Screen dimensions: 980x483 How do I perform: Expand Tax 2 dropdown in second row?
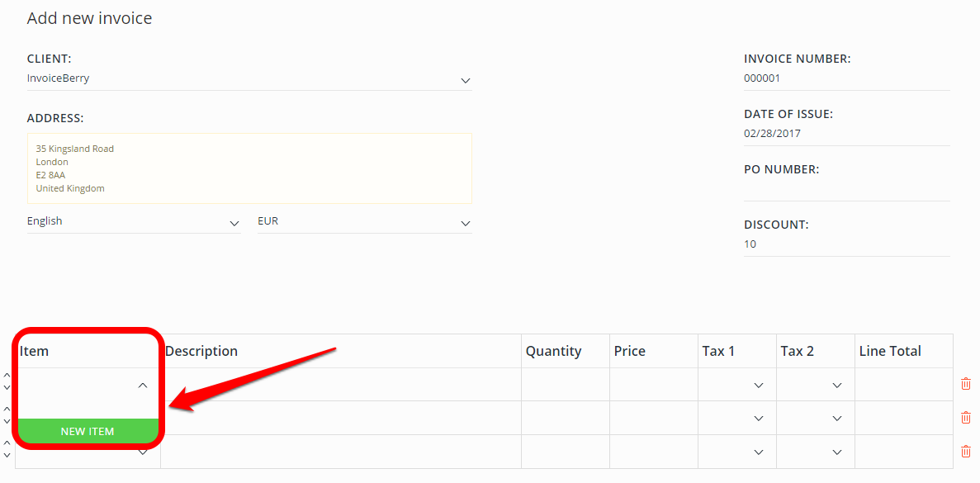(837, 419)
